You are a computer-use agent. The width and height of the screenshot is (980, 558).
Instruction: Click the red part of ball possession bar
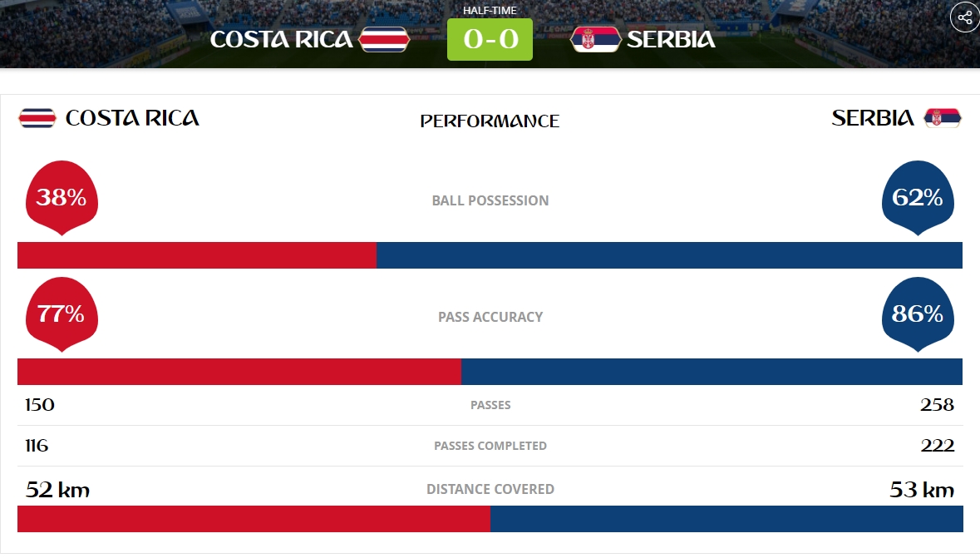[197, 255]
